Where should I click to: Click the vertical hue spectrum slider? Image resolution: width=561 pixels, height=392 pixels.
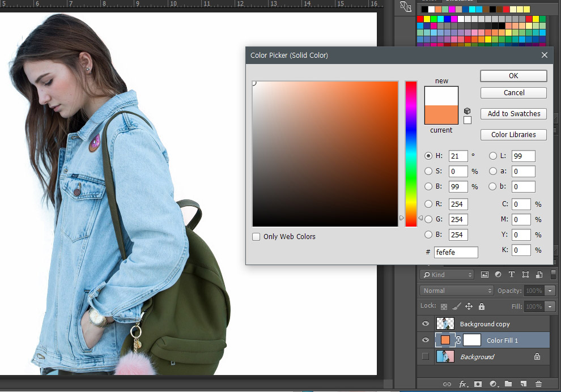coord(411,154)
